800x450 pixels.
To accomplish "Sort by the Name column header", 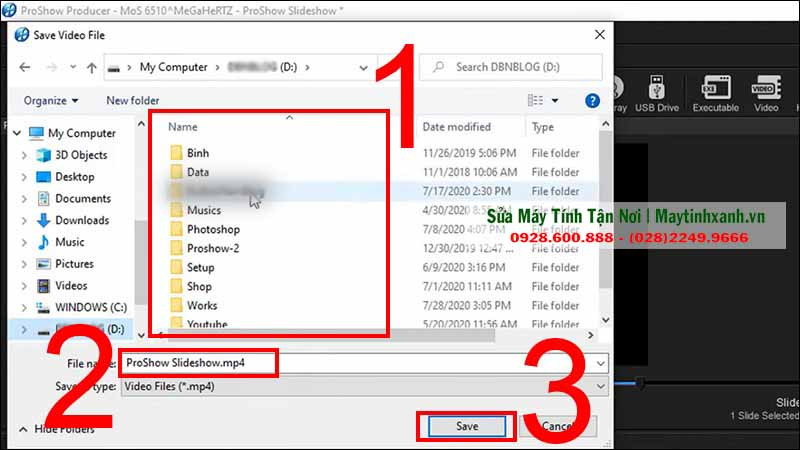I will click(x=183, y=127).
